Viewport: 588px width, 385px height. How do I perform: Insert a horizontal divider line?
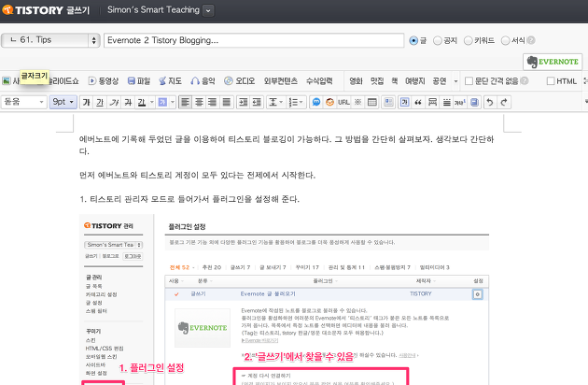point(447,102)
